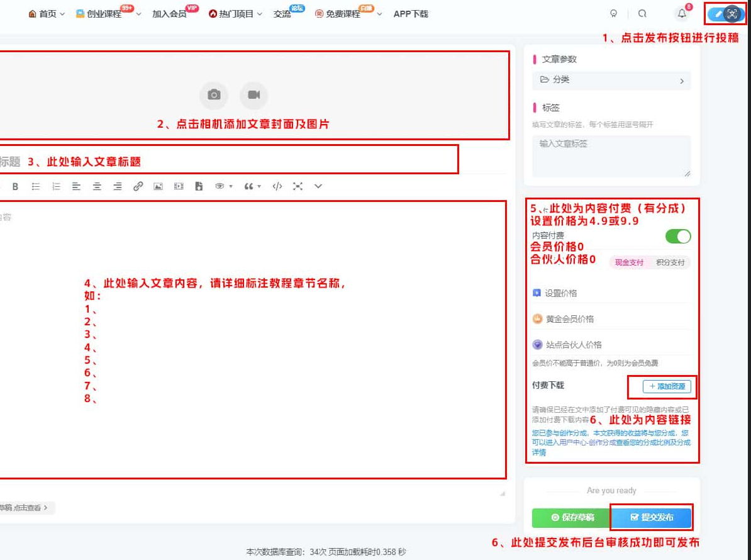
Task: Turn off the 内容付费 switch
Action: [x=677, y=236]
